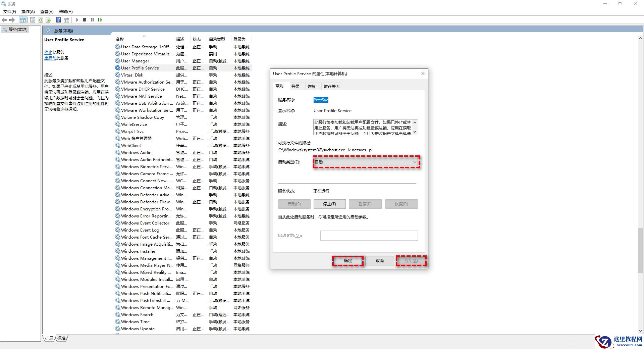Select the User Experience Virtualization row
The height and width of the screenshot is (349, 644).
(x=183, y=54)
